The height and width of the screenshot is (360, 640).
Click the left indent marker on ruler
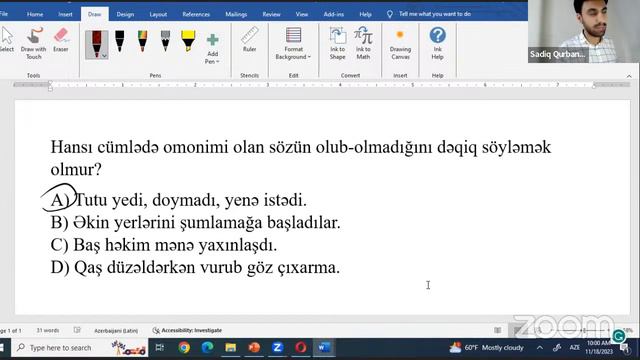pyautogui.click(x=50, y=85)
